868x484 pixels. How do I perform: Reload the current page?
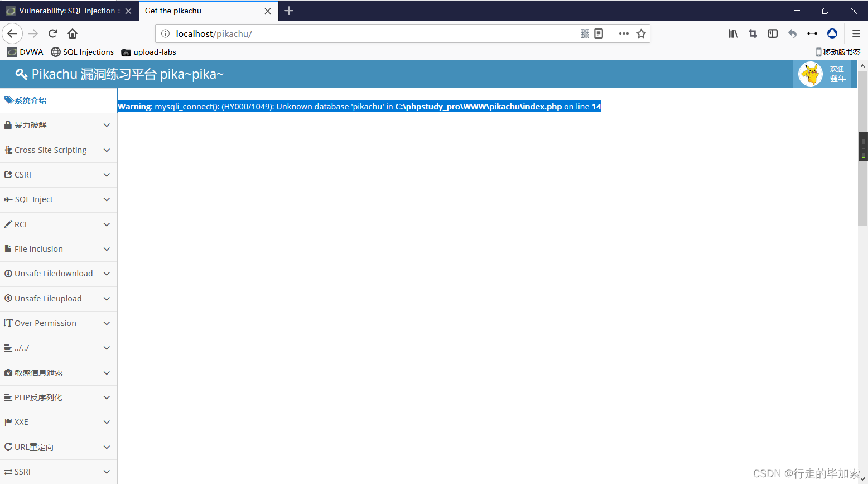click(x=53, y=33)
